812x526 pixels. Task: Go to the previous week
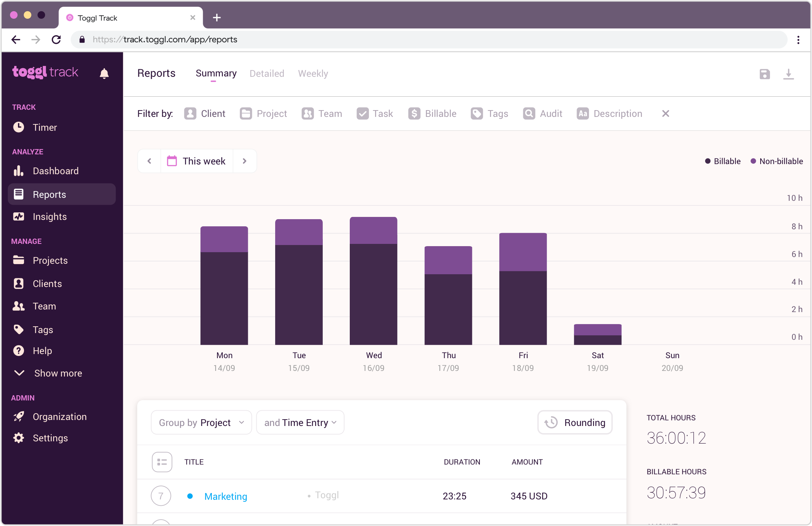point(149,161)
